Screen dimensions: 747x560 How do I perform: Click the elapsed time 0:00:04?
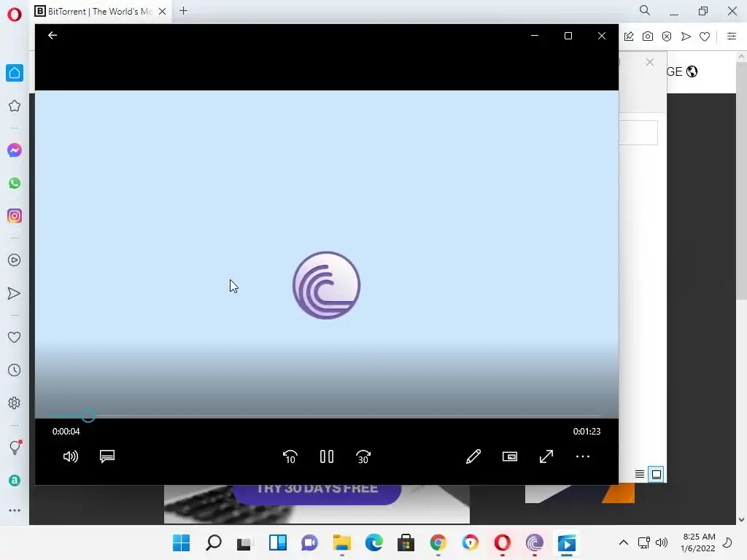66,432
